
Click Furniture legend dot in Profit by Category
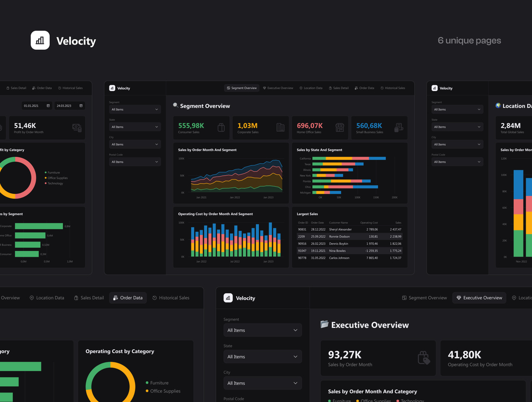point(46,173)
